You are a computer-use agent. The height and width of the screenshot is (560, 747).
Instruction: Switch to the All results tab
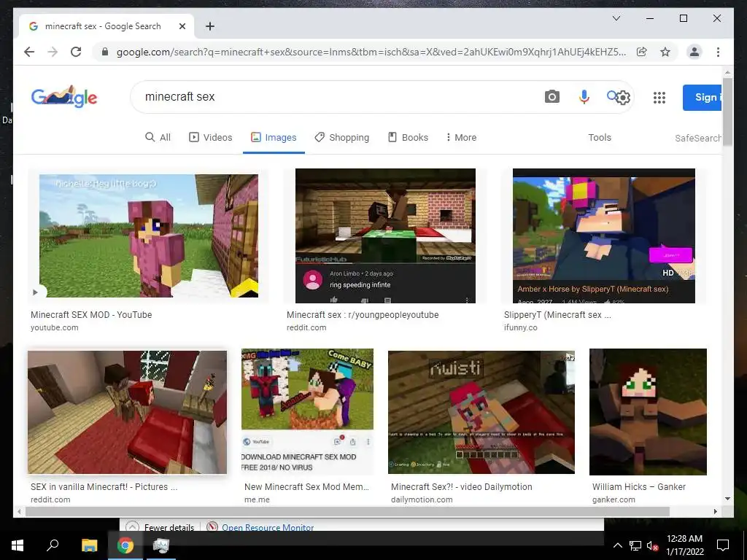[158, 138]
